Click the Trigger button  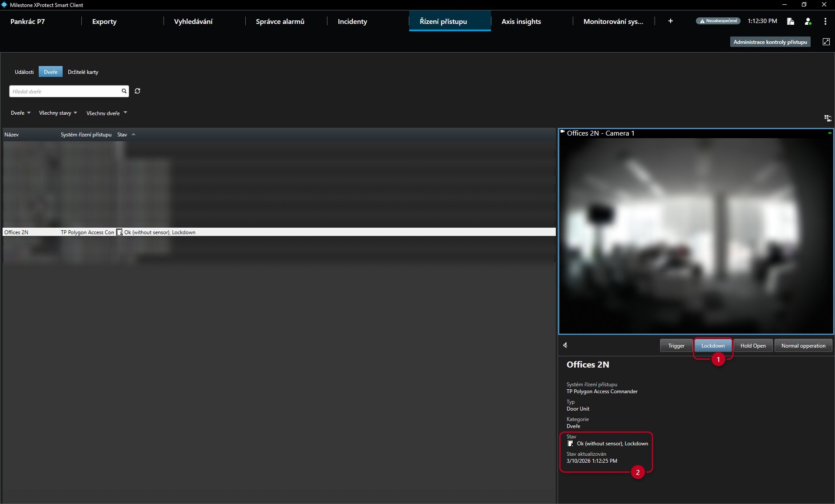tap(676, 346)
